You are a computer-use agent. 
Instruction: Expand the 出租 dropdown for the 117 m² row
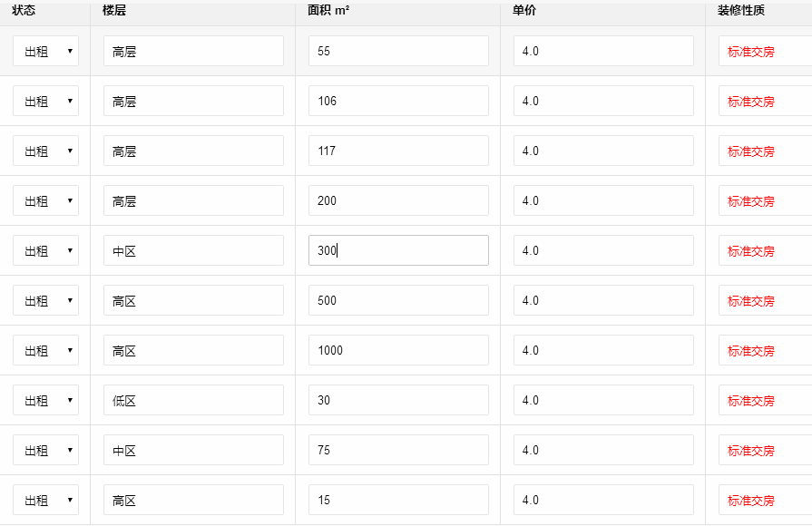(45, 151)
